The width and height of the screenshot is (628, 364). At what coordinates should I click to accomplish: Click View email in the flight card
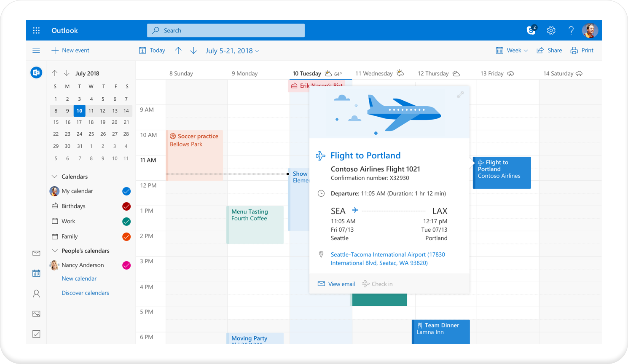pyautogui.click(x=336, y=284)
